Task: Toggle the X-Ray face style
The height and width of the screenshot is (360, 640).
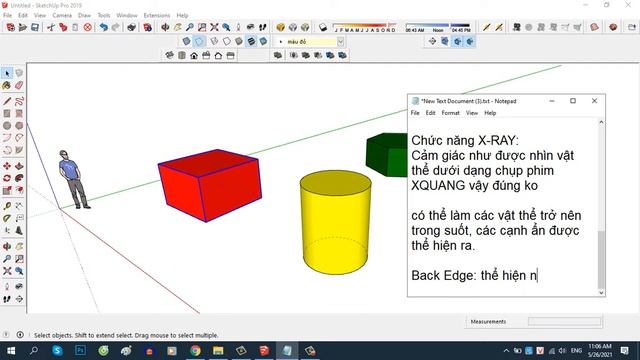Action: click(187, 41)
